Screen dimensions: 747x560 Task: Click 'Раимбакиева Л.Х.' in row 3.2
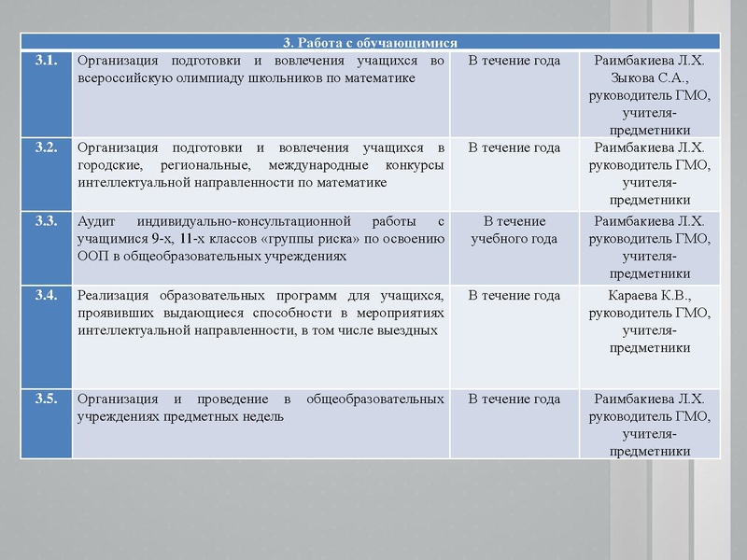tap(648, 145)
